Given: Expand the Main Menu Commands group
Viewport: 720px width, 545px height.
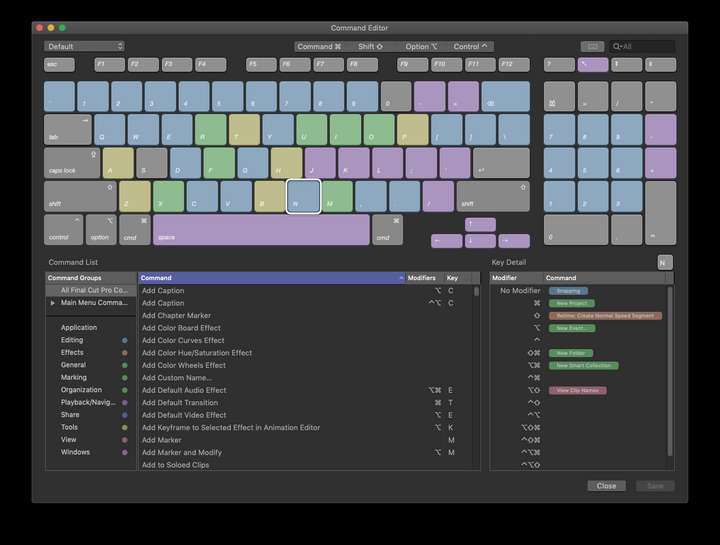Looking at the screenshot, I should click(x=52, y=303).
